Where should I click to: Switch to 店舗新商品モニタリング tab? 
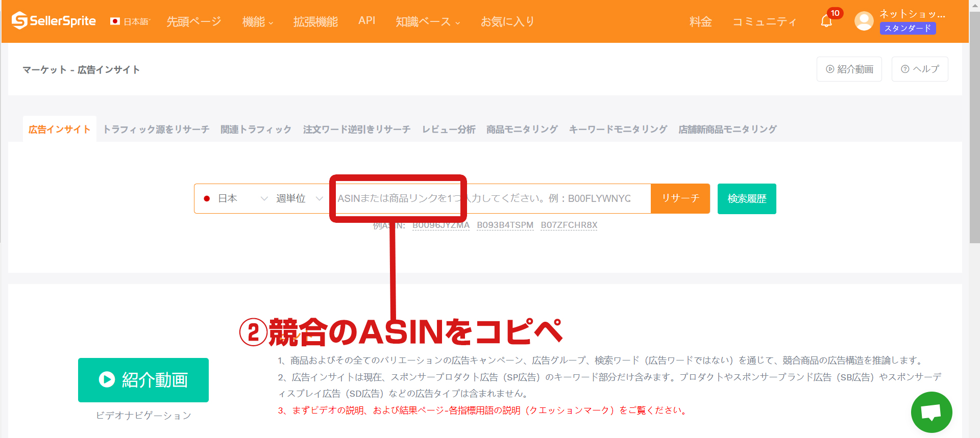pos(727,130)
